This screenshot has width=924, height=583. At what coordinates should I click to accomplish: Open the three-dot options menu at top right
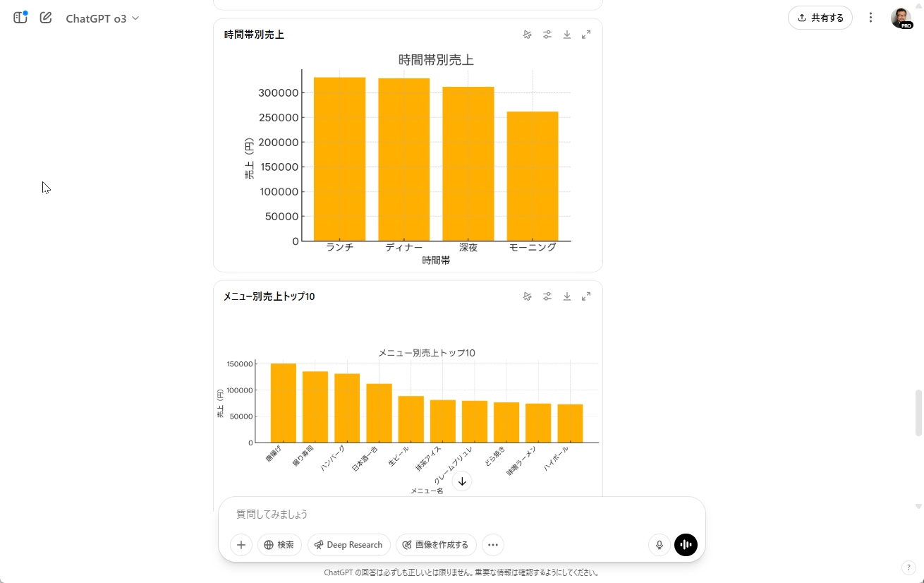tap(870, 17)
